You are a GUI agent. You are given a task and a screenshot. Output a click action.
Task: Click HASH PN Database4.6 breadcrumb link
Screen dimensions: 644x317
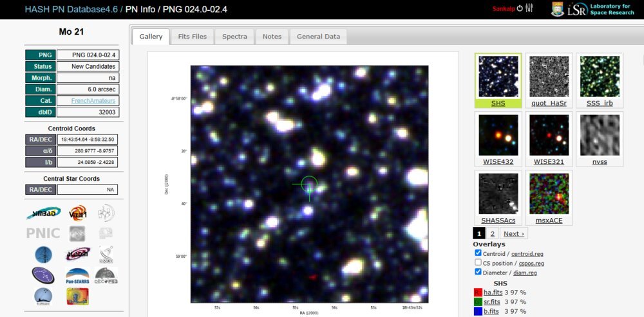[x=72, y=9]
